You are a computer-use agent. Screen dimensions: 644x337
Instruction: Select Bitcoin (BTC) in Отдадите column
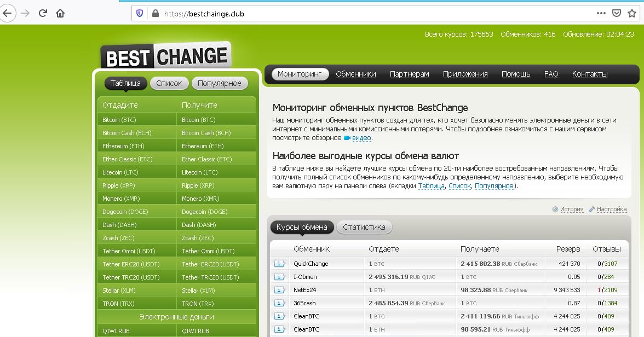[137, 120]
